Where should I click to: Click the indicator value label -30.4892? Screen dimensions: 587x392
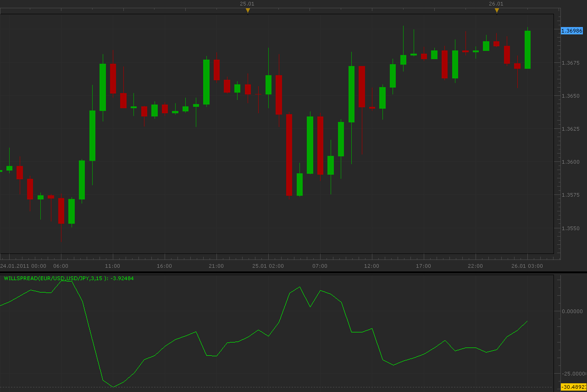point(574,387)
